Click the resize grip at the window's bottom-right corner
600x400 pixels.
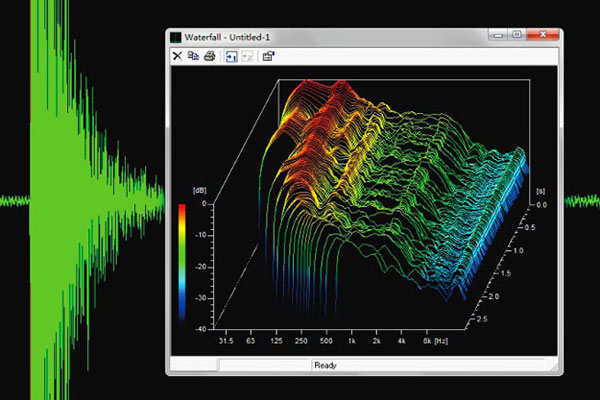pyautogui.click(x=554, y=368)
